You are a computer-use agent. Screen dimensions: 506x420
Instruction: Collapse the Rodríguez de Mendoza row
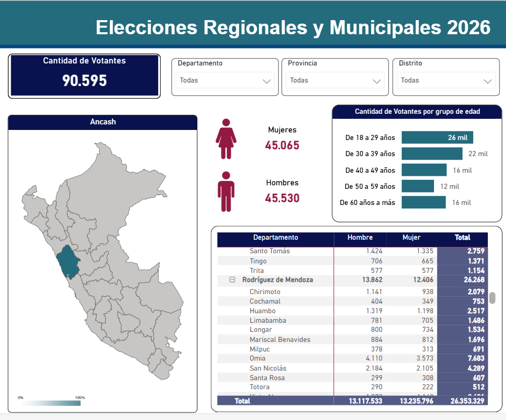[x=232, y=280]
